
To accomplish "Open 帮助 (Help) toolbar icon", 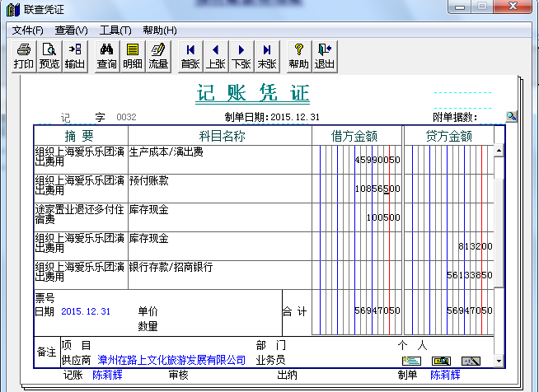I will [299, 55].
